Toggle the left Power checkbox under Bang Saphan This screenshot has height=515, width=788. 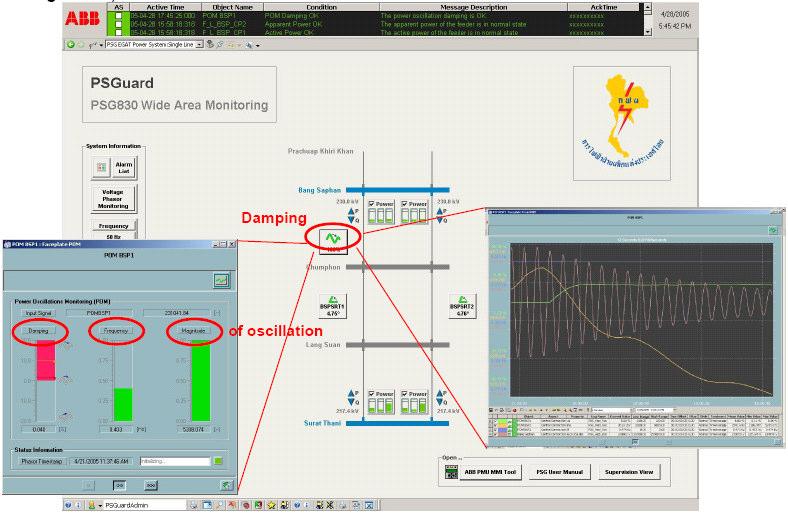coord(372,204)
